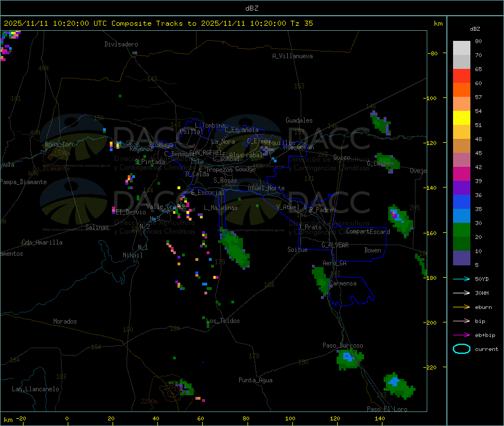
Task: Click the pink bip arrow icon
Action: coord(461,321)
